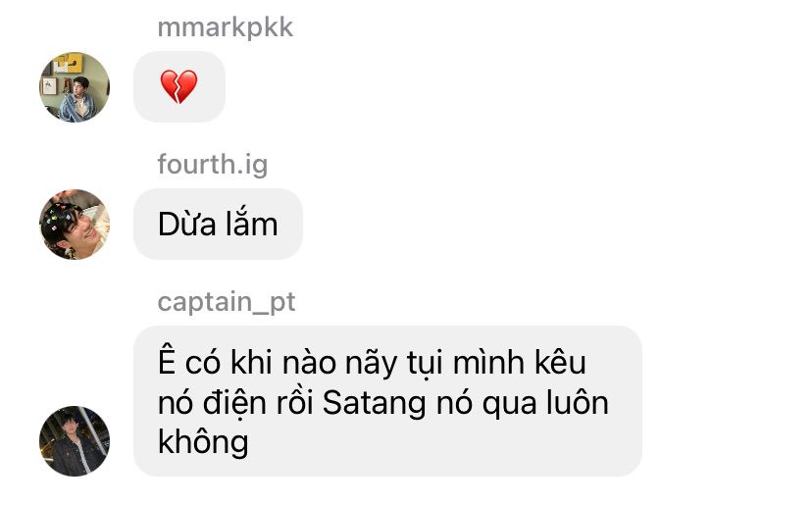Select the "Dừa lắm" message bubble
The image size is (812, 505).
coord(218,224)
